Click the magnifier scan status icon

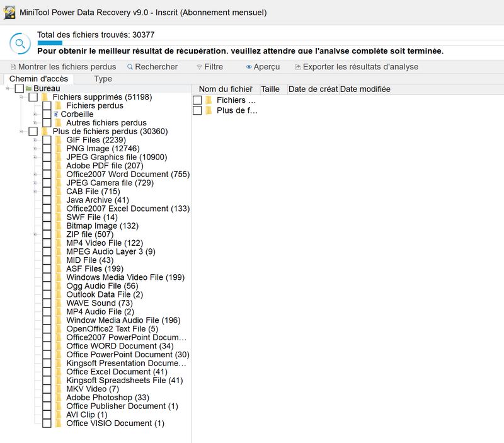tap(20, 43)
